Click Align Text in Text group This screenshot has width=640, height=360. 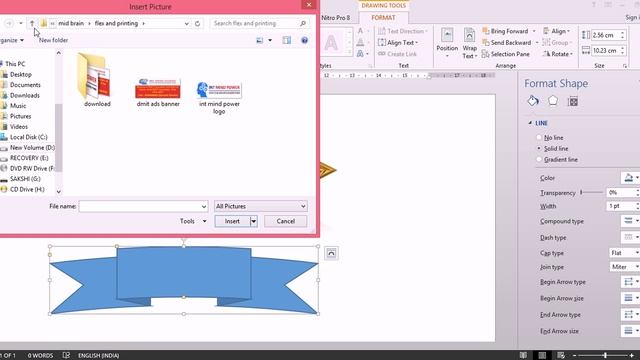click(398, 42)
